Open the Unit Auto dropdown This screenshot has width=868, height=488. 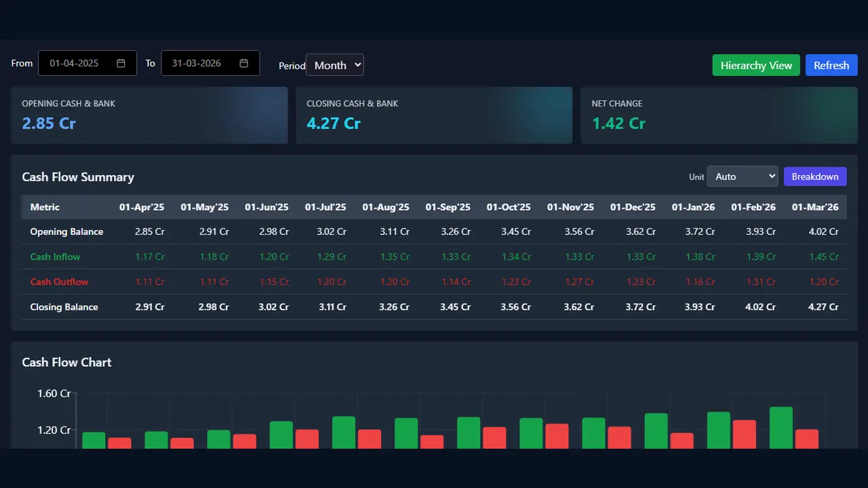tap(743, 176)
